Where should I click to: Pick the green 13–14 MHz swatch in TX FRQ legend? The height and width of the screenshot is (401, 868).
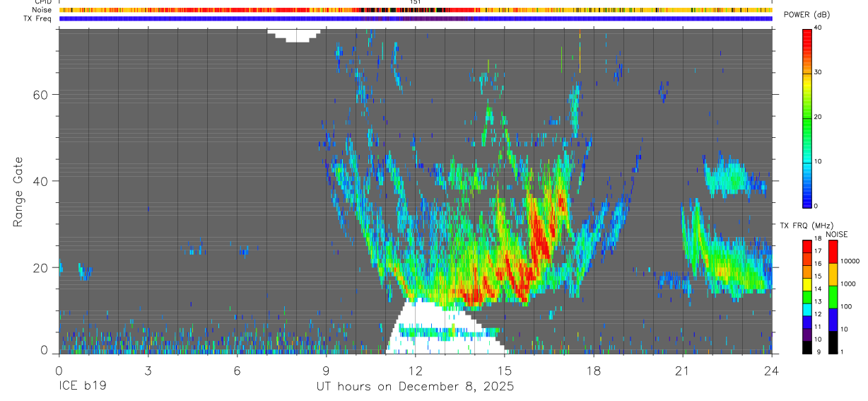point(807,297)
